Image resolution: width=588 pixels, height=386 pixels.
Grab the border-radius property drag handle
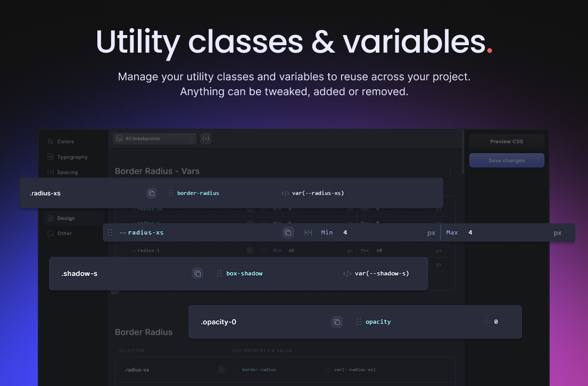pyautogui.click(x=171, y=193)
